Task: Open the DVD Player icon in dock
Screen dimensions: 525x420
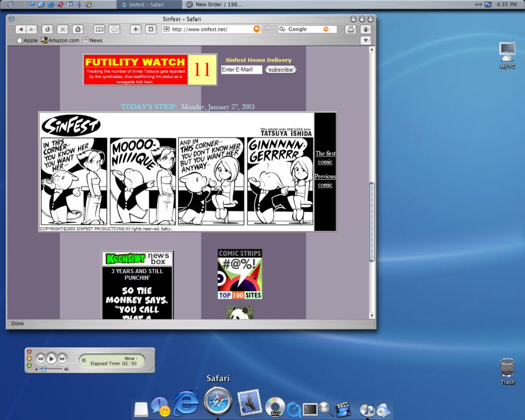Action: (x=275, y=407)
